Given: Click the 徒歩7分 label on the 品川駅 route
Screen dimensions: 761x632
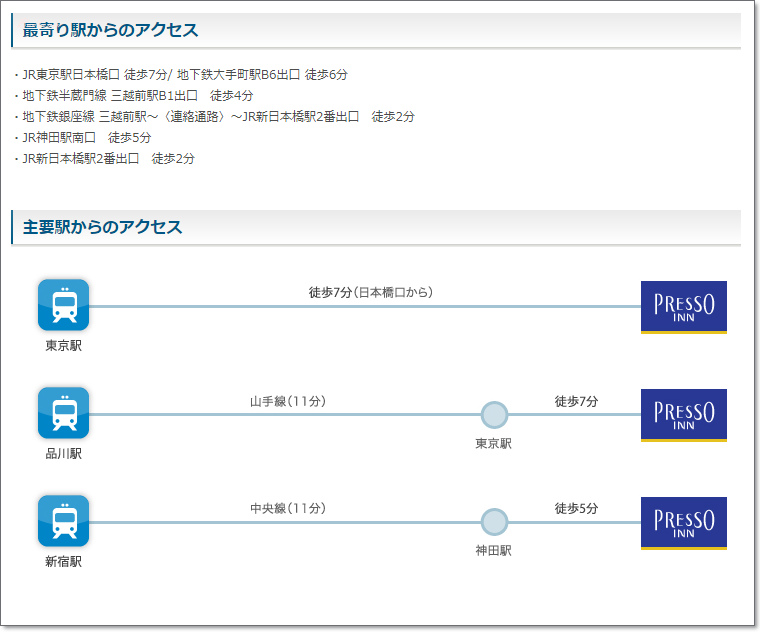Looking at the screenshot, I should pos(576,401).
